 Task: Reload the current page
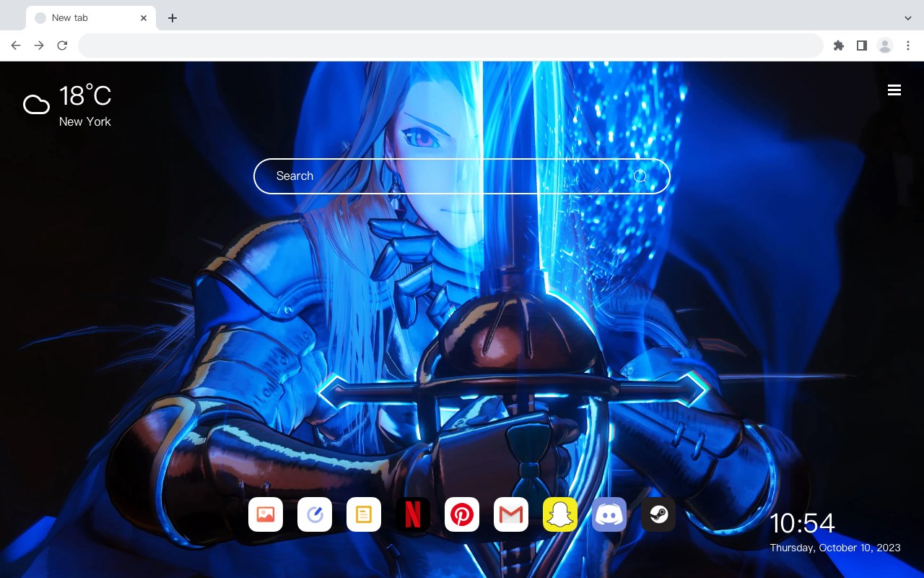pyautogui.click(x=62, y=46)
